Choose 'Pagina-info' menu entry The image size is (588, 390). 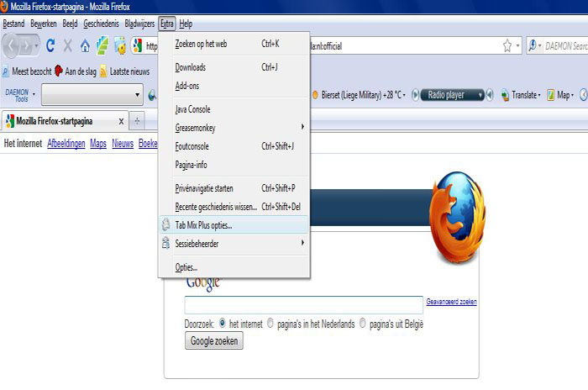coord(234,165)
